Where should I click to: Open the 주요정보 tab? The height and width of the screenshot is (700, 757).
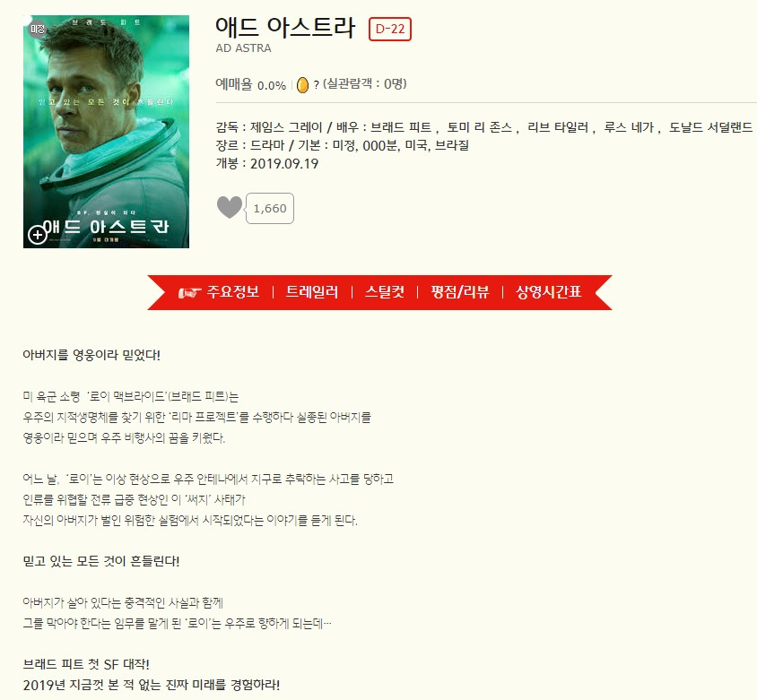pyautogui.click(x=233, y=292)
